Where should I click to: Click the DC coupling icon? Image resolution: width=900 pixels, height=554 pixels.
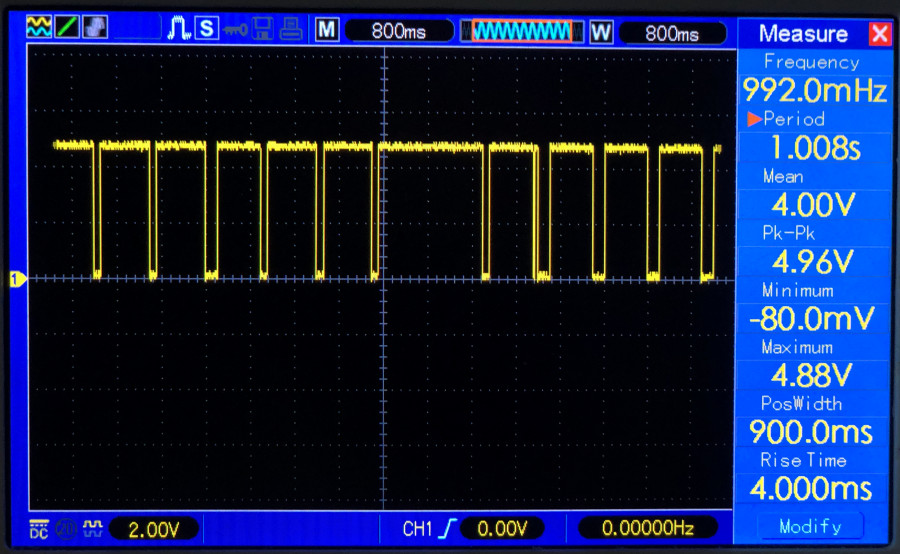coord(38,529)
